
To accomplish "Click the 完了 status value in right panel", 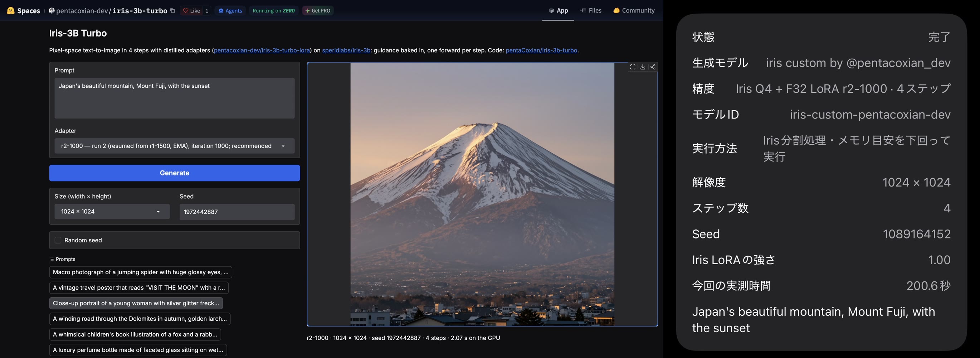I will (939, 37).
